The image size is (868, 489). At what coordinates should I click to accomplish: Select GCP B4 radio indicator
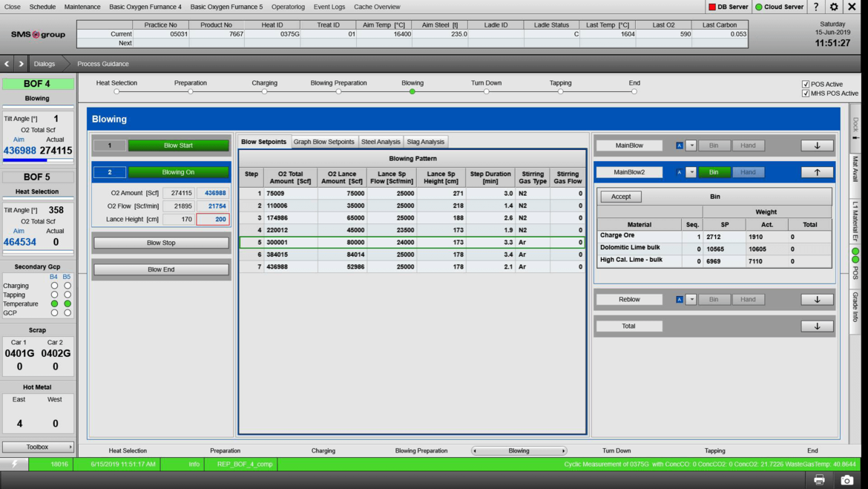54,313
